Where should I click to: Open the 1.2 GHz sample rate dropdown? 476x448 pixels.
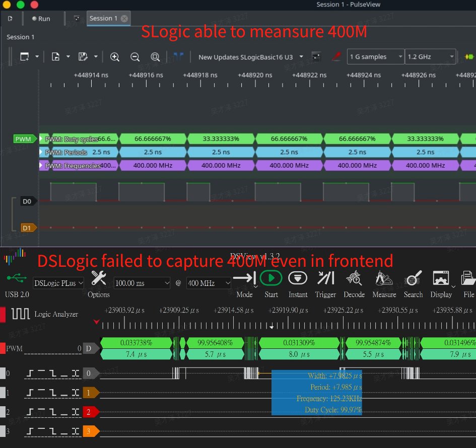(430, 57)
